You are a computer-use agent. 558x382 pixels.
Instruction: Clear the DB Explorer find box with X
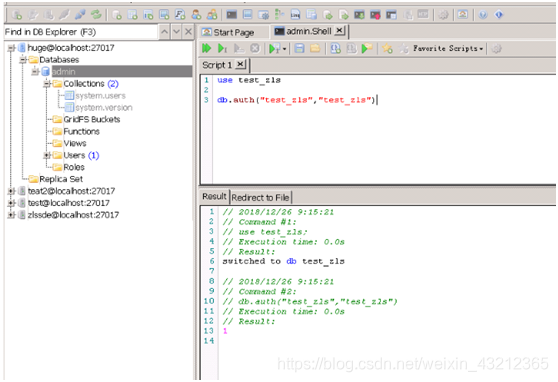(x=188, y=32)
